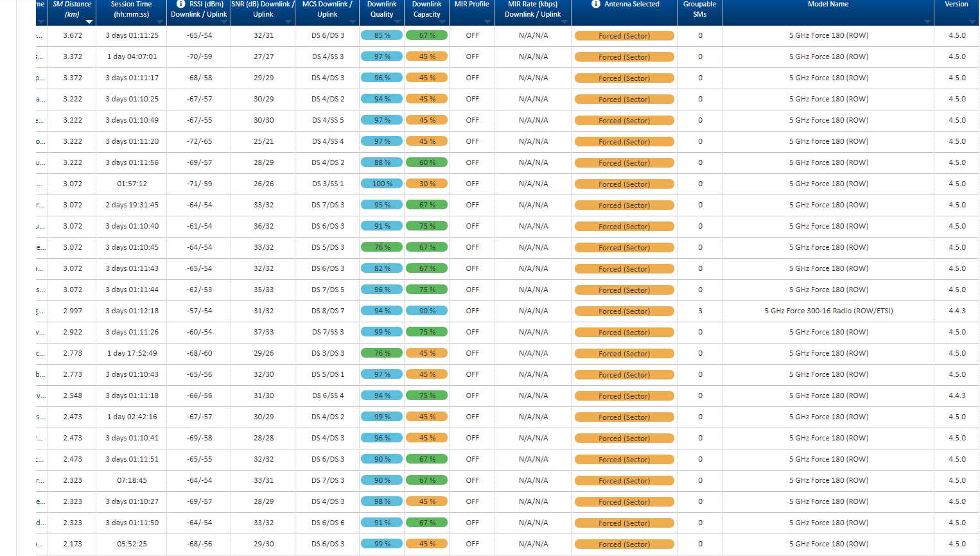Click the 100 % Downlink Quality badge

point(382,184)
